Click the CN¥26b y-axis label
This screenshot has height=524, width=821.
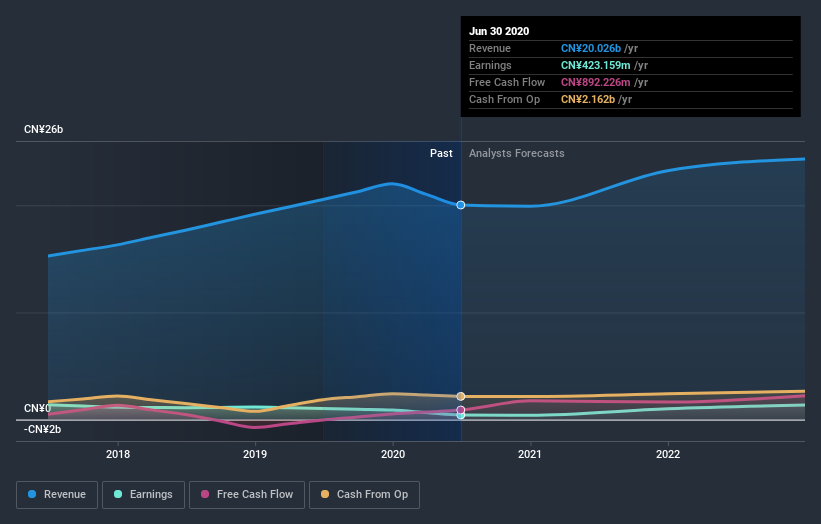pyautogui.click(x=43, y=129)
